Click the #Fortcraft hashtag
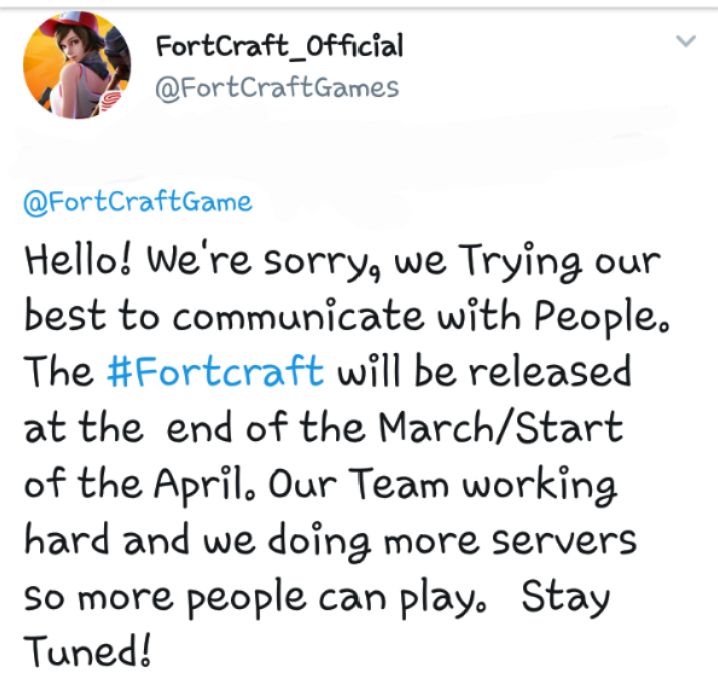This screenshot has width=718, height=700. point(214,372)
